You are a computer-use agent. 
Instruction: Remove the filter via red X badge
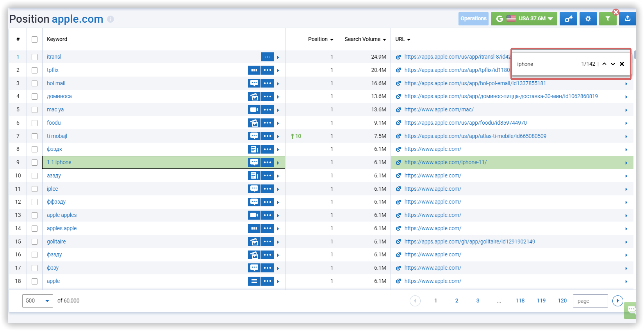[x=616, y=12]
